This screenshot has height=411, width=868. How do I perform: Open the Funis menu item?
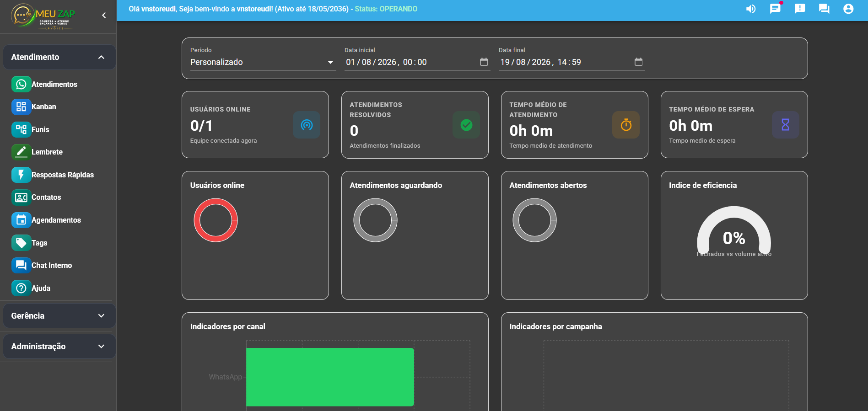pos(40,129)
